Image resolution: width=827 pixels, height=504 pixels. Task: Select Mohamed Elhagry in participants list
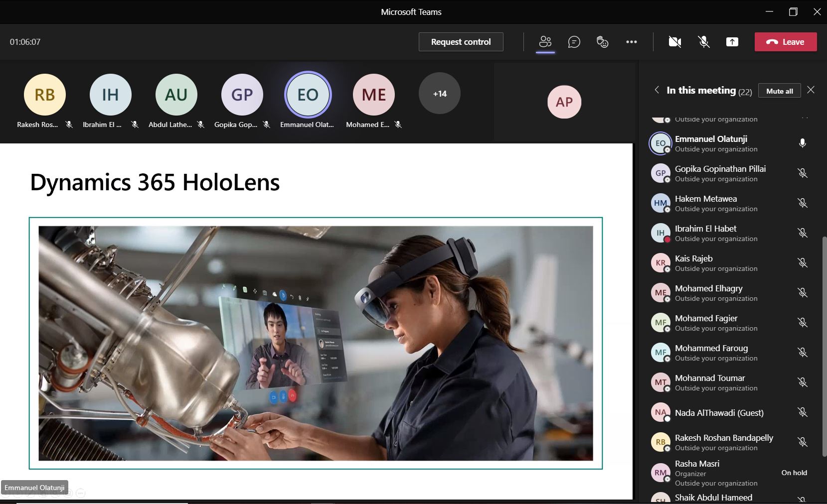(730, 293)
